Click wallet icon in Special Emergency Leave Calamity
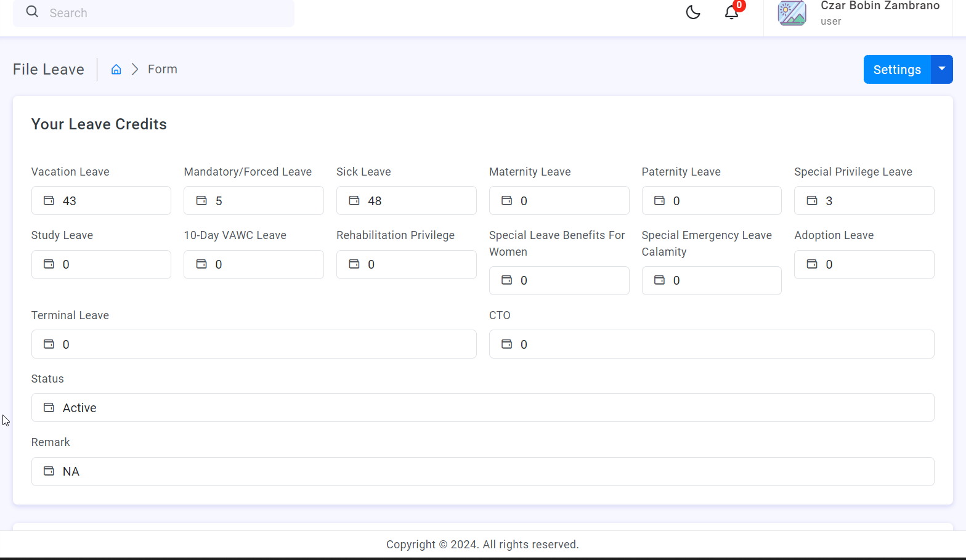Image resolution: width=966 pixels, height=560 pixels. pos(659,280)
